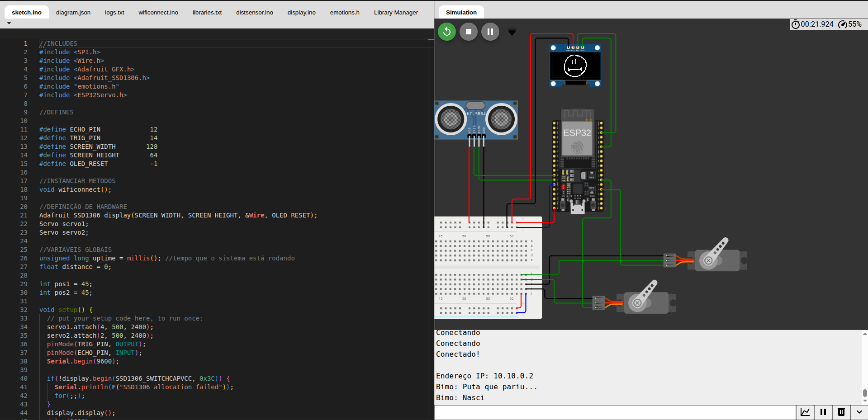Open the display.ino tab

point(302,12)
